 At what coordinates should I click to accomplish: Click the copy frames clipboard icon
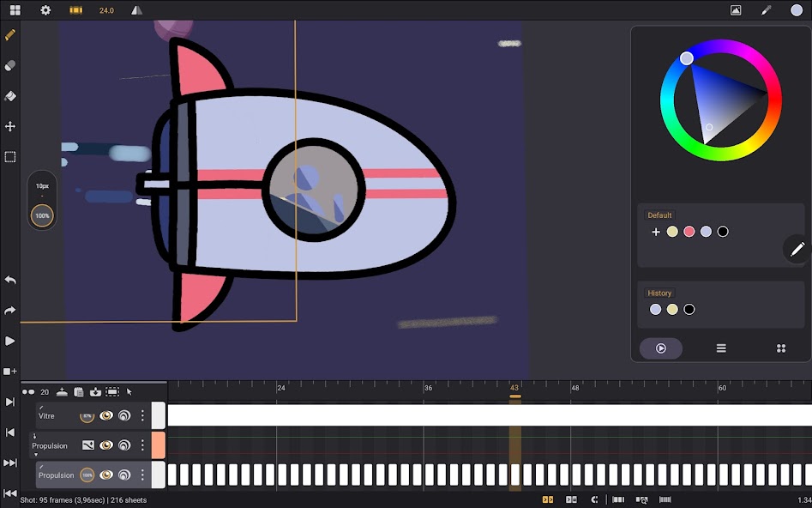pos(78,392)
